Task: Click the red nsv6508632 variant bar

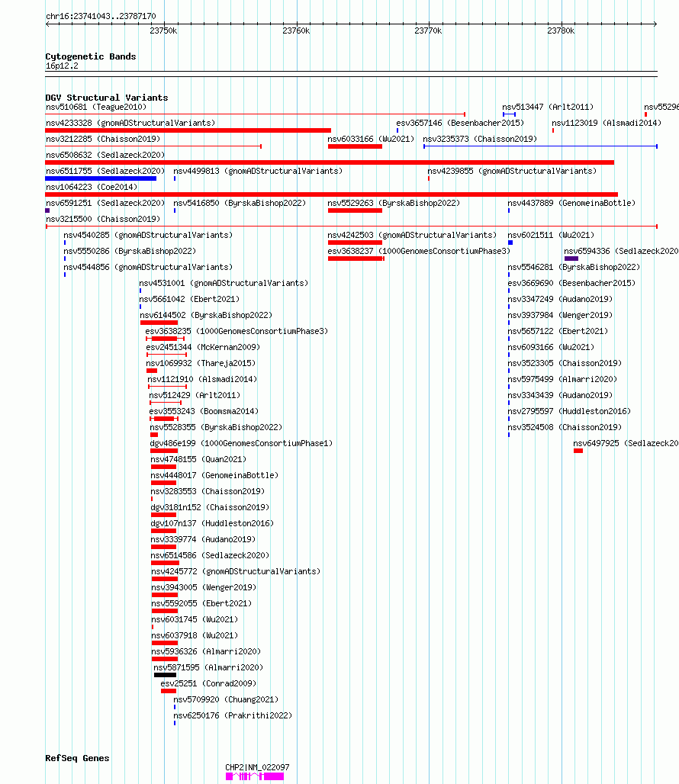Action: click(x=330, y=162)
